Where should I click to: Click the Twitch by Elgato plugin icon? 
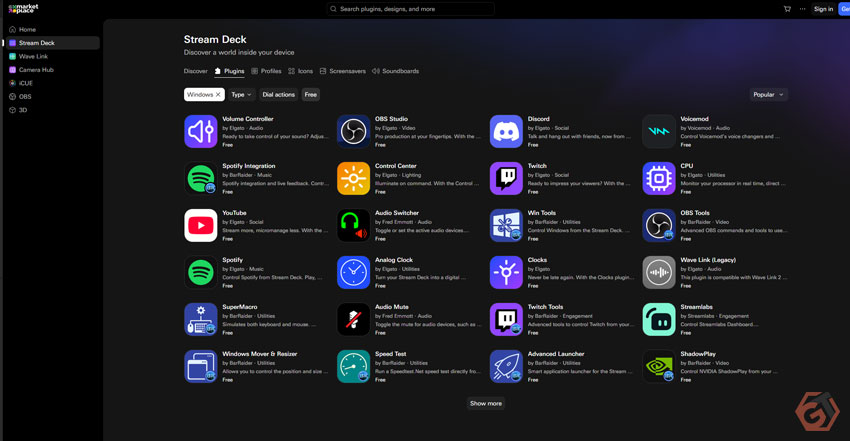tap(506, 178)
